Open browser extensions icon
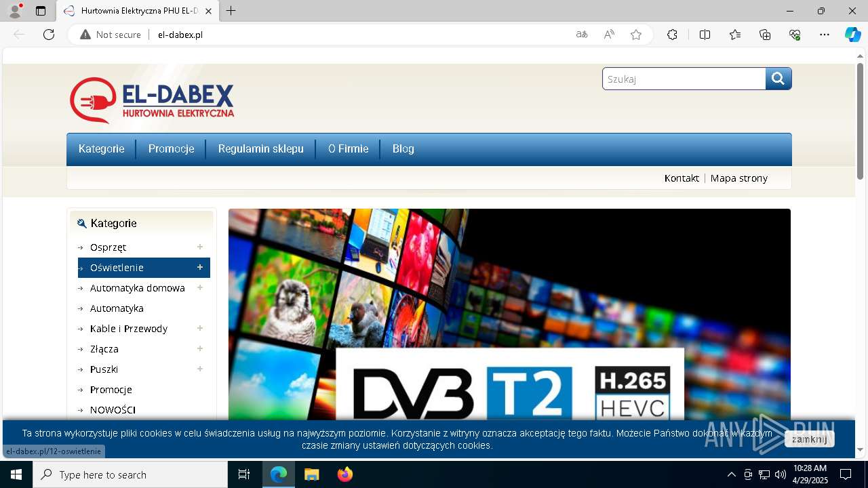This screenshot has width=868, height=488. [x=672, y=35]
